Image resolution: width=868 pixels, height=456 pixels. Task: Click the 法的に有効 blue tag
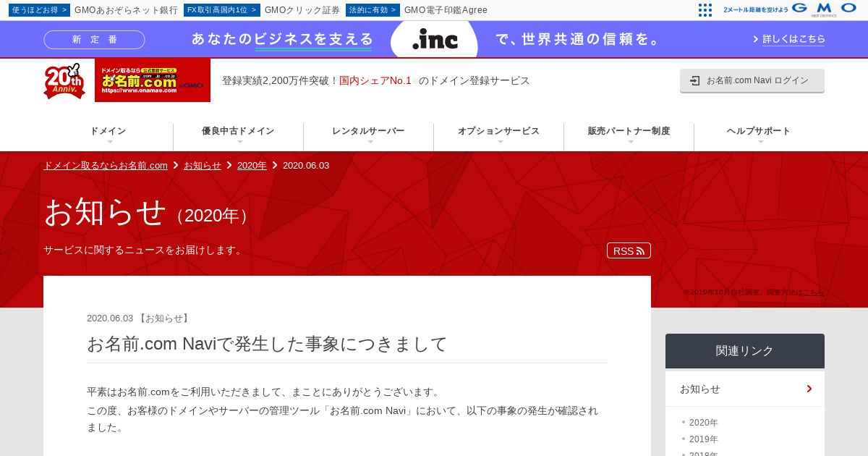tap(373, 10)
